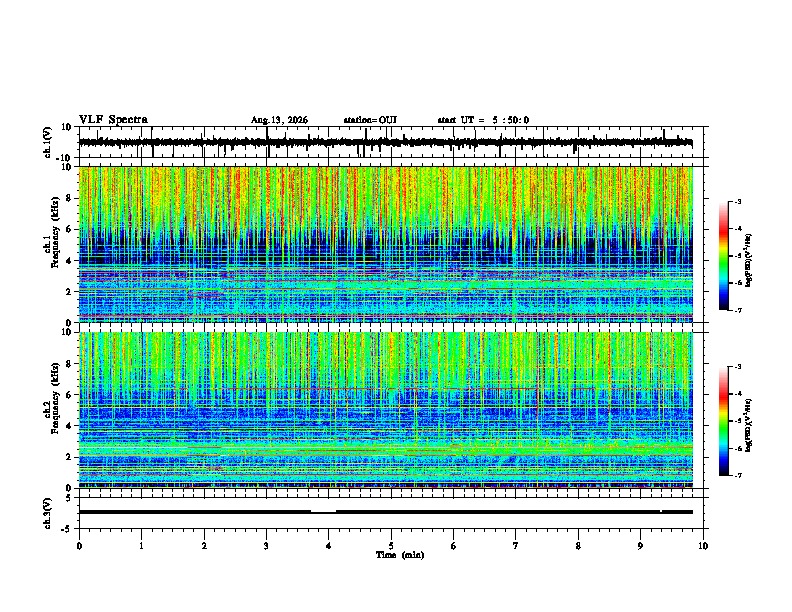
Task: Click the "ch.1(V)" axis label
Action: (48, 142)
